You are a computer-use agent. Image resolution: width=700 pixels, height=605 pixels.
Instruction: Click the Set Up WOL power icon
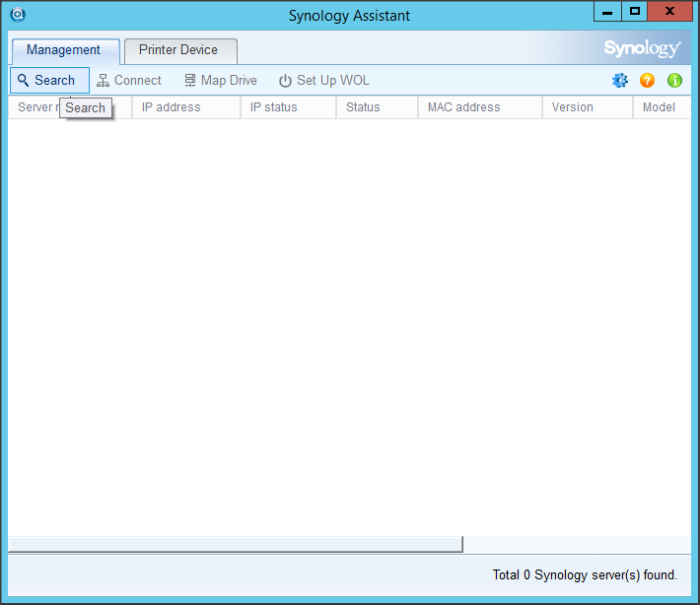coord(285,81)
